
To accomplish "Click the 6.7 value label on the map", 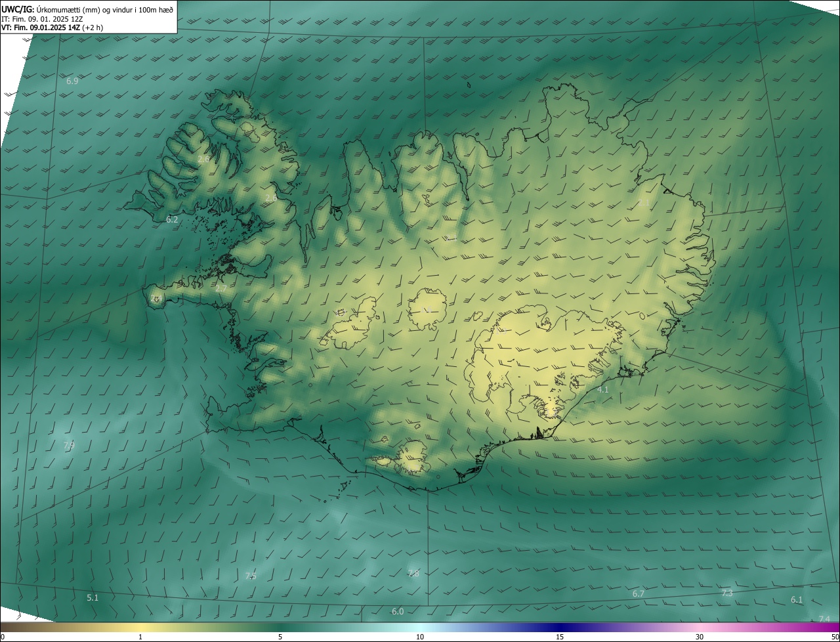I will click(x=638, y=593).
